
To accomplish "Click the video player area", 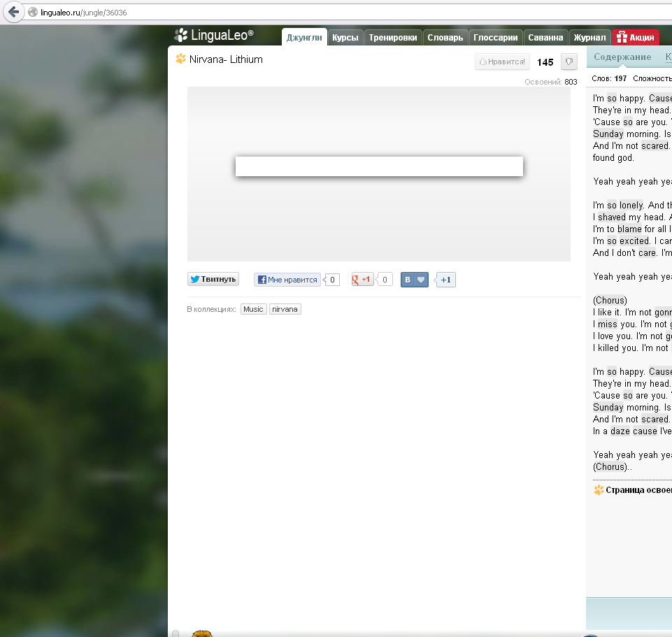I will point(379,174).
